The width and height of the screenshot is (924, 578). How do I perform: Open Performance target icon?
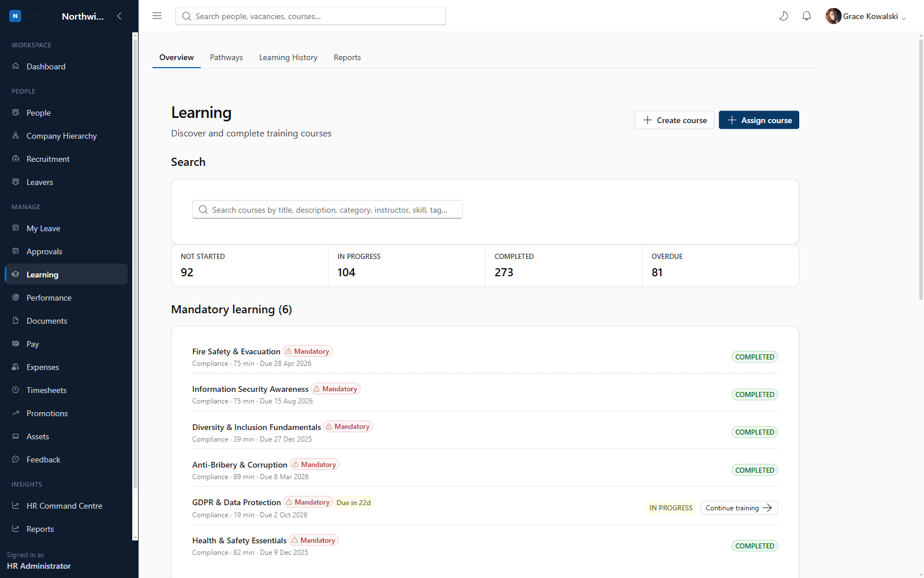16,298
